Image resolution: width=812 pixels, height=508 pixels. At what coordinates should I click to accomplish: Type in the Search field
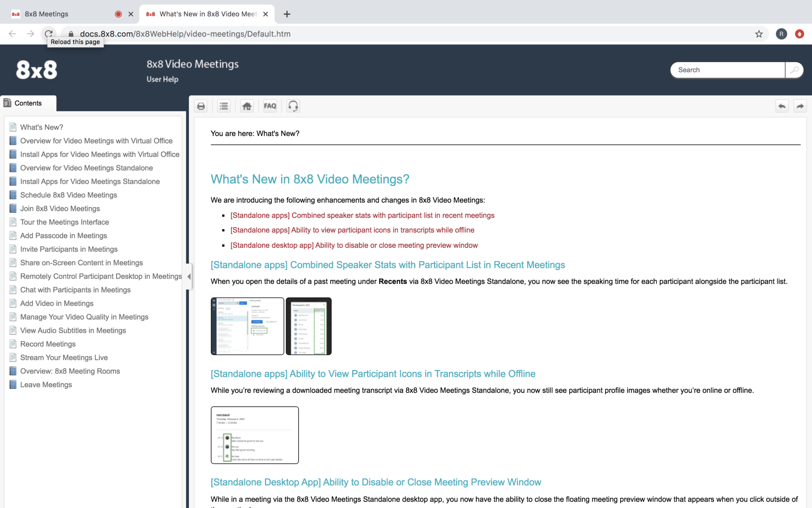(728, 70)
